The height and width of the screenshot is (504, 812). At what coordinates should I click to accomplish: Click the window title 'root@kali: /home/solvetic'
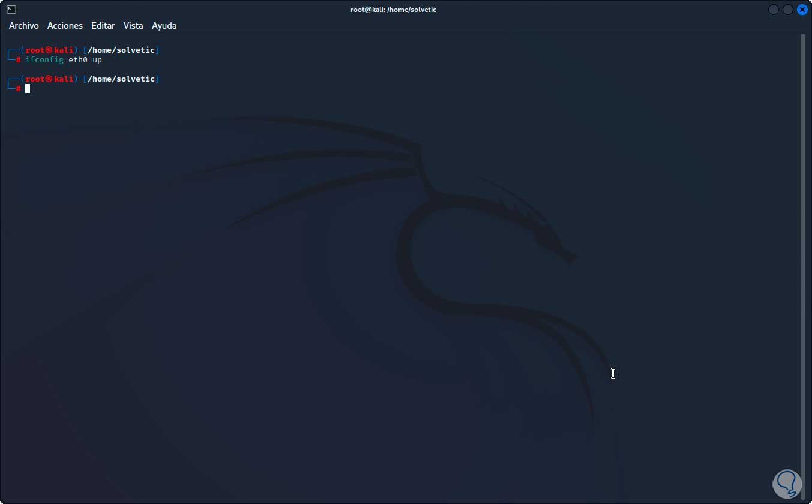(x=393, y=10)
